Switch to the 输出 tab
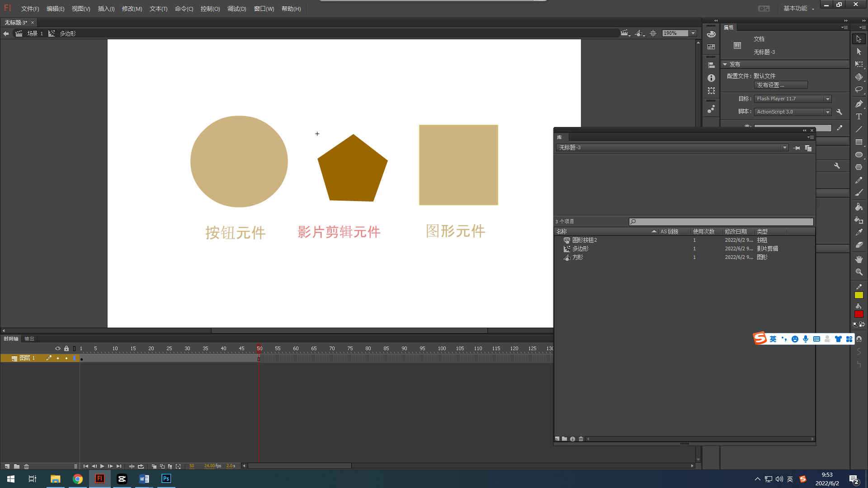868x488 pixels. pyautogui.click(x=29, y=338)
